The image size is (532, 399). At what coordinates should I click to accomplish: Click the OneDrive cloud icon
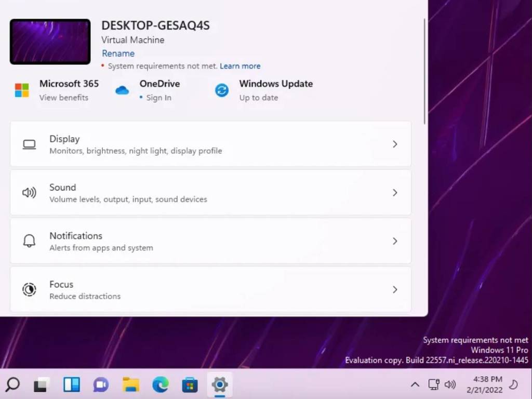click(x=122, y=90)
